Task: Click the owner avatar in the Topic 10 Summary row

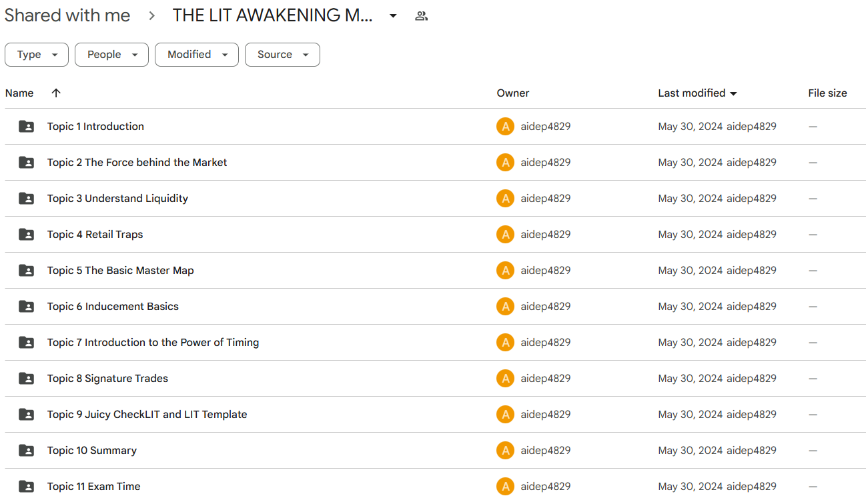Action: 506,450
